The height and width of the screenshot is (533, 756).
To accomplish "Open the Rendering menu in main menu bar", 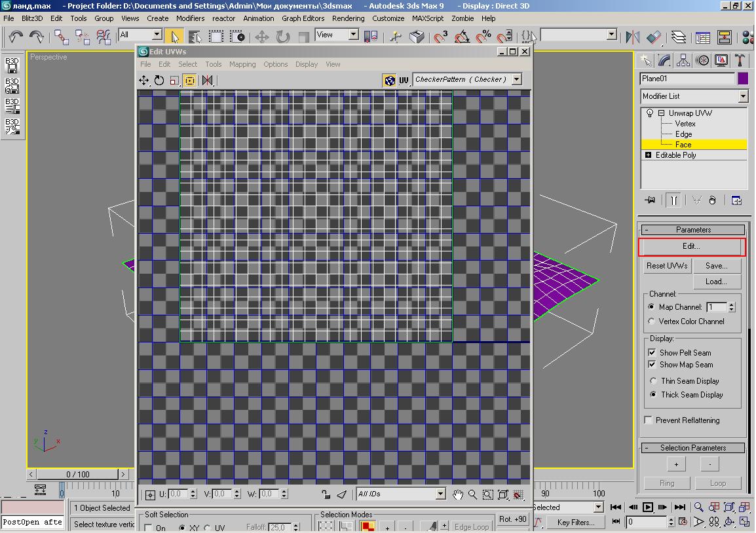I will (x=348, y=18).
